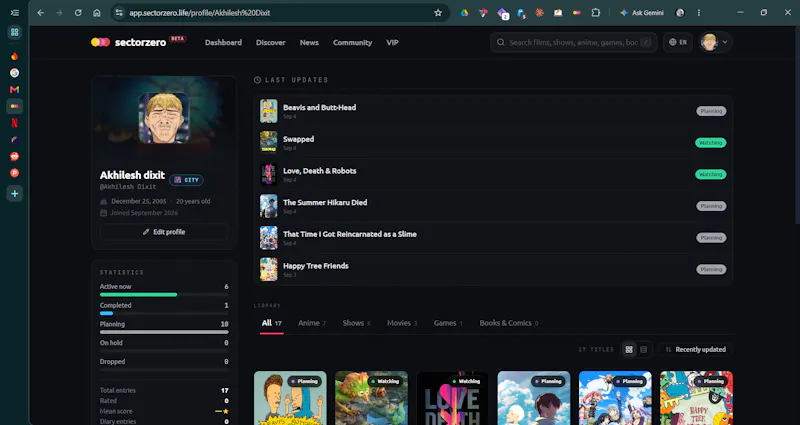Screen dimensions: 800x425
Task: Select the Anime library tab
Action: [x=312, y=323]
